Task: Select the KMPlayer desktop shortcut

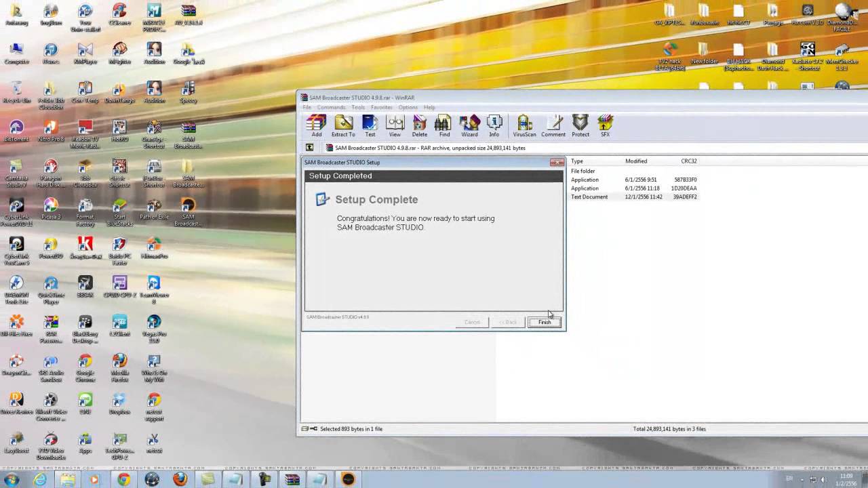Action: click(x=85, y=54)
